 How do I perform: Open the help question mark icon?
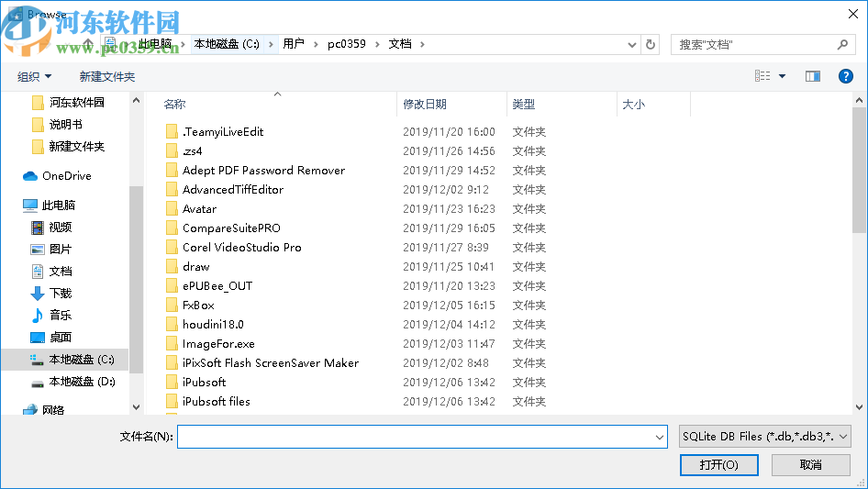click(x=845, y=76)
